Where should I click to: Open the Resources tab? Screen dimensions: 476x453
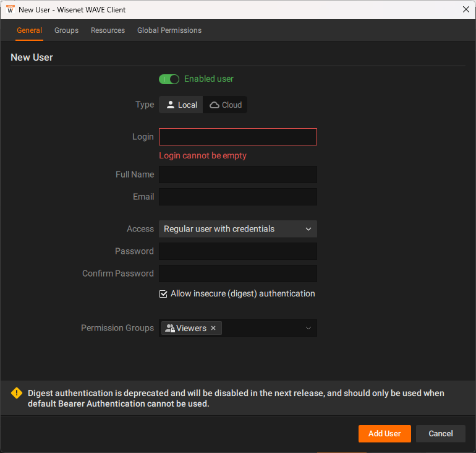click(108, 30)
